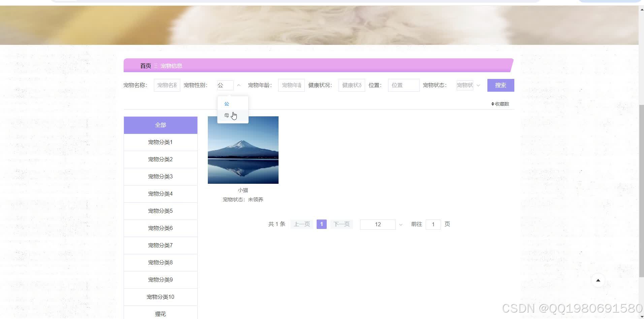644x319 pixels.
Task: Select 公 from the gender dropdown list
Action: click(x=226, y=104)
